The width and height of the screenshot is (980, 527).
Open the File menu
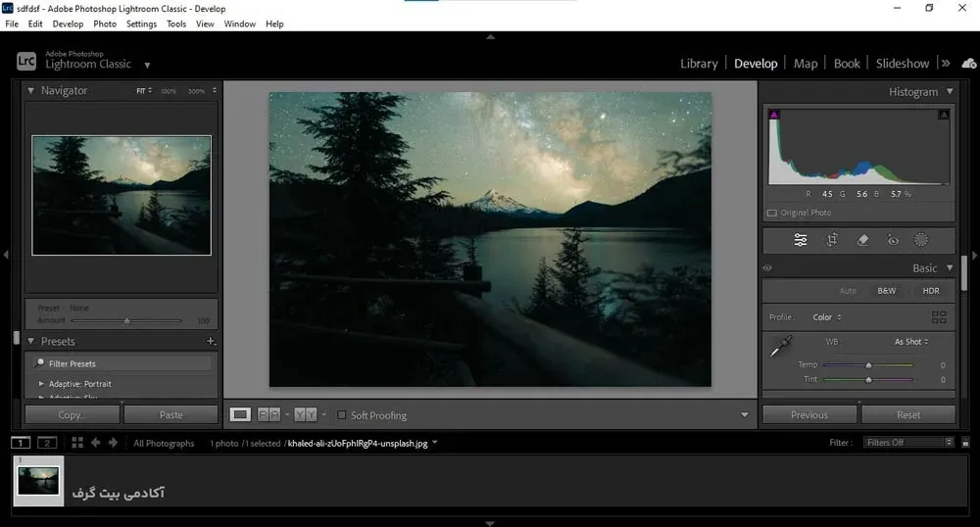(12, 24)
